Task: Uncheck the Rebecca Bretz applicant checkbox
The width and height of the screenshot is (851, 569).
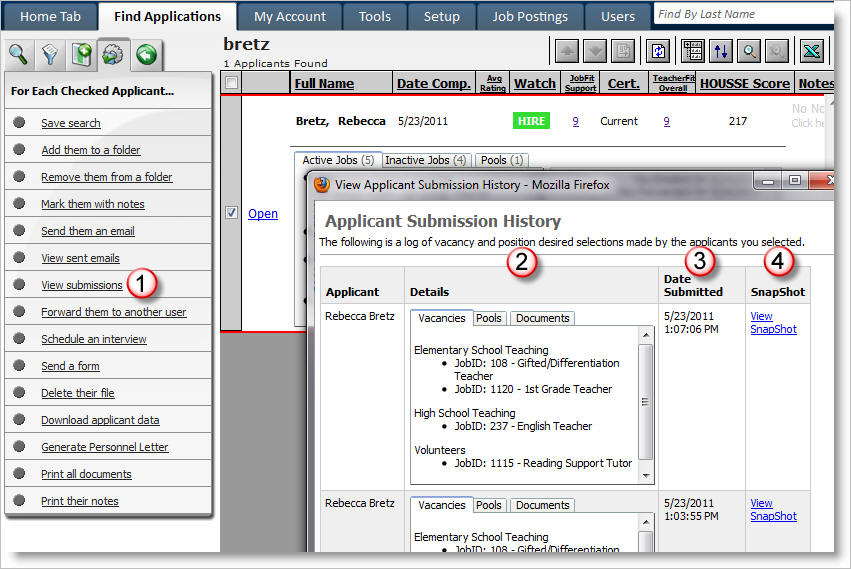Action: [x=231, y=213]
